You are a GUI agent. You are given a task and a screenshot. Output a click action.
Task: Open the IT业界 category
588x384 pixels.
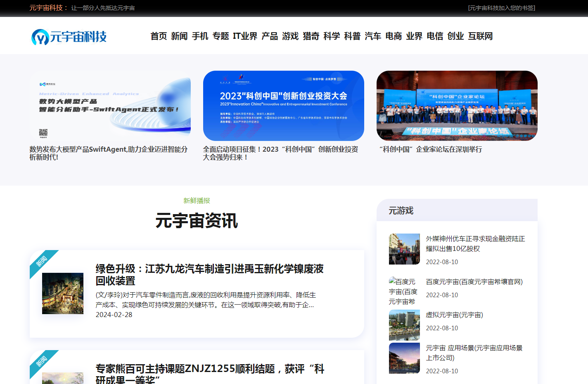click(x=245, y=36)
